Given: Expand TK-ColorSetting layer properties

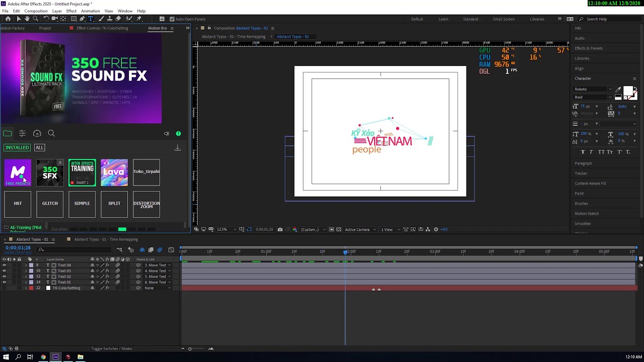Looking at the screenshot, I should (x=26, y=288).
